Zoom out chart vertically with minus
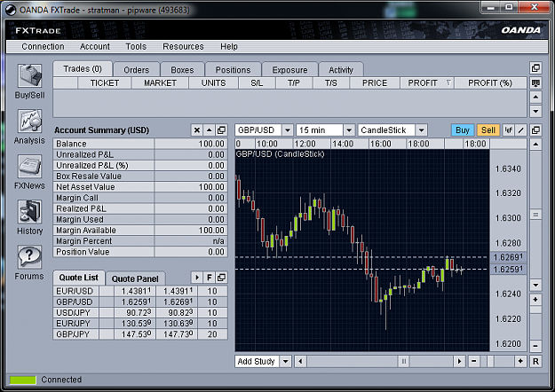 [x=535, y=346]
